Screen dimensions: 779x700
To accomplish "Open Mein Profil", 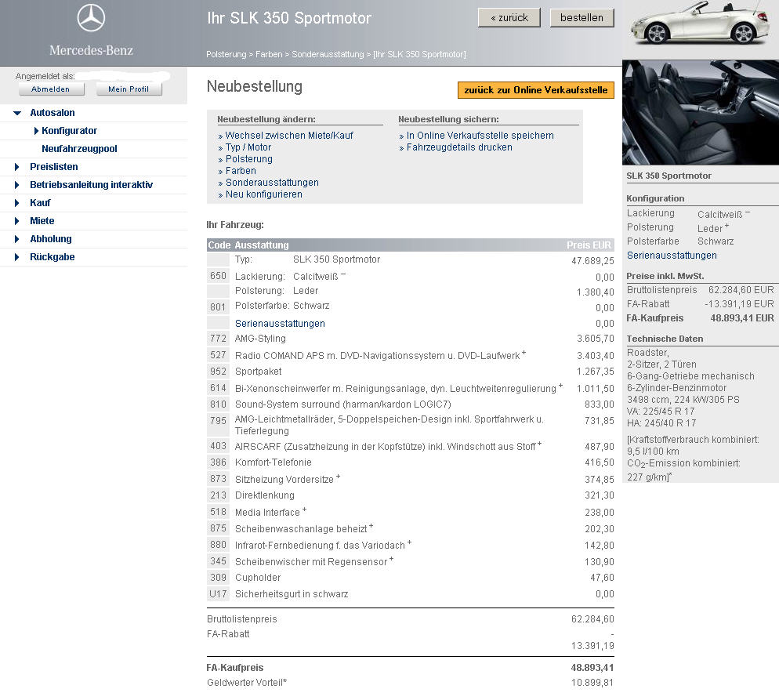I will (129, 89).
